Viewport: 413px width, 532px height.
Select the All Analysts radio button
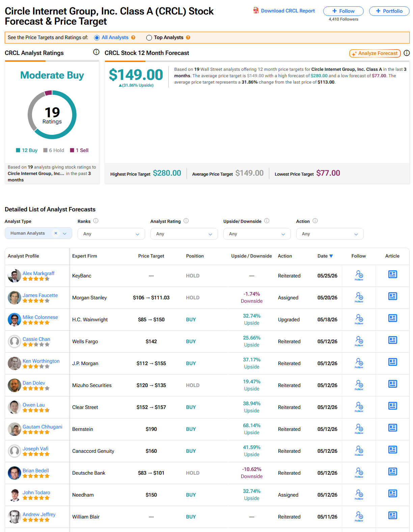pyautogui.click(x=97, y=38)
